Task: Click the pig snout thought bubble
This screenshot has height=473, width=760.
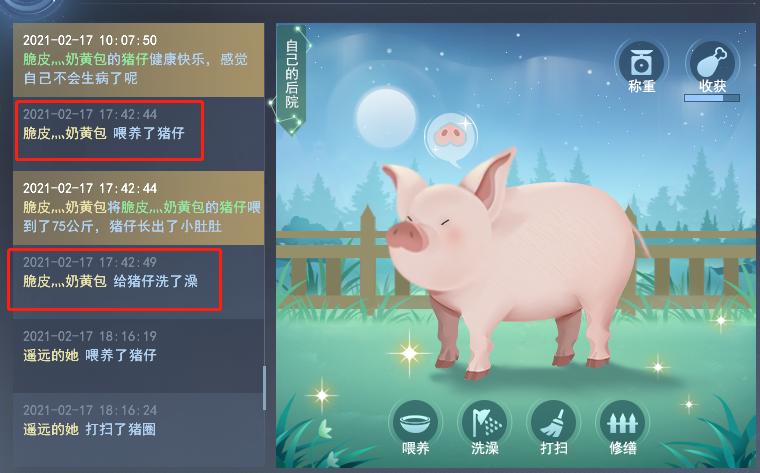Action: point(451,137)
